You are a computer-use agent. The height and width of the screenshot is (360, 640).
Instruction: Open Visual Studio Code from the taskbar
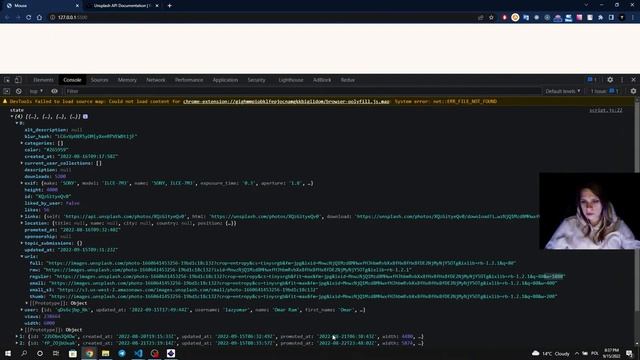tap(138, 353)
